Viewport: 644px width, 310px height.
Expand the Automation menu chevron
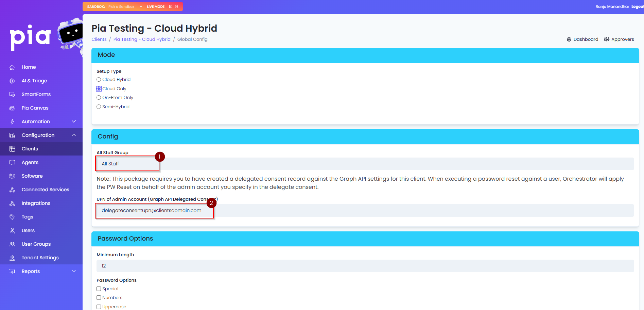coord(74,121)
